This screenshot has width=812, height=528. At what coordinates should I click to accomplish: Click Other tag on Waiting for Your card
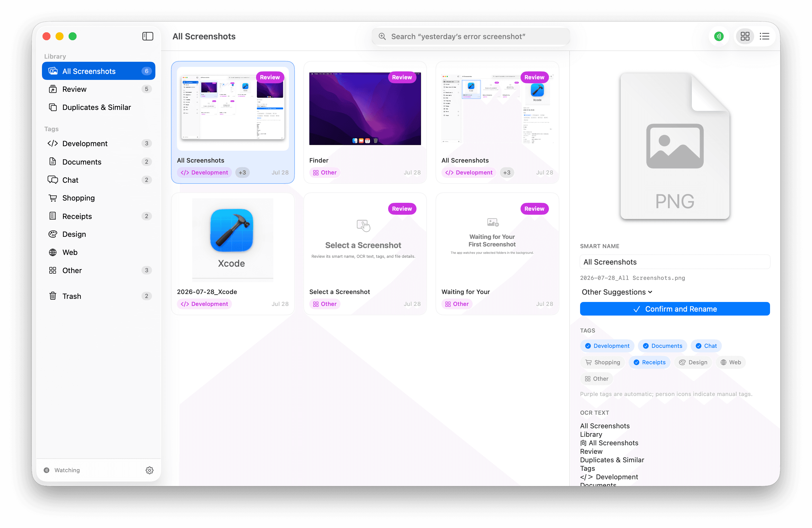[457, 304]
